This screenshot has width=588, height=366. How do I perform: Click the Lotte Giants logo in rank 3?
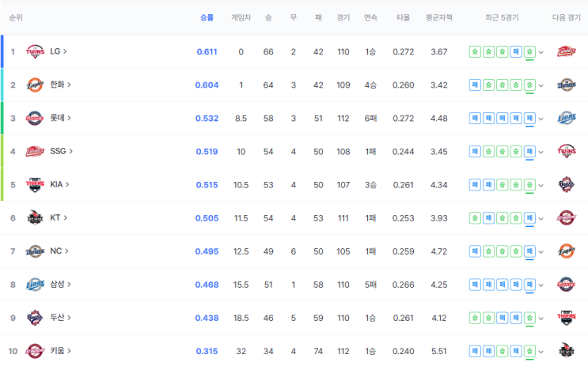35,119
